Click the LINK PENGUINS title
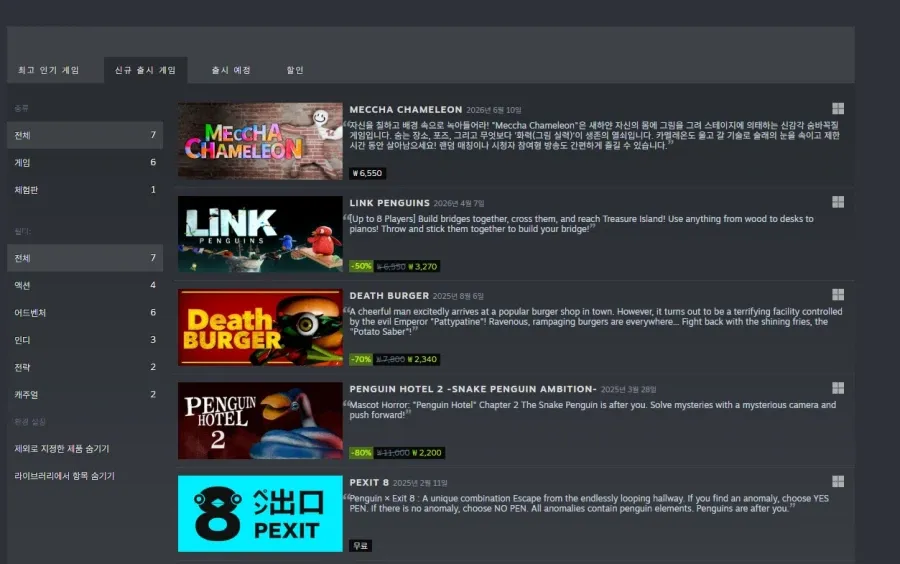Viewport: 900px width, 564px height. tap(389, 203)
